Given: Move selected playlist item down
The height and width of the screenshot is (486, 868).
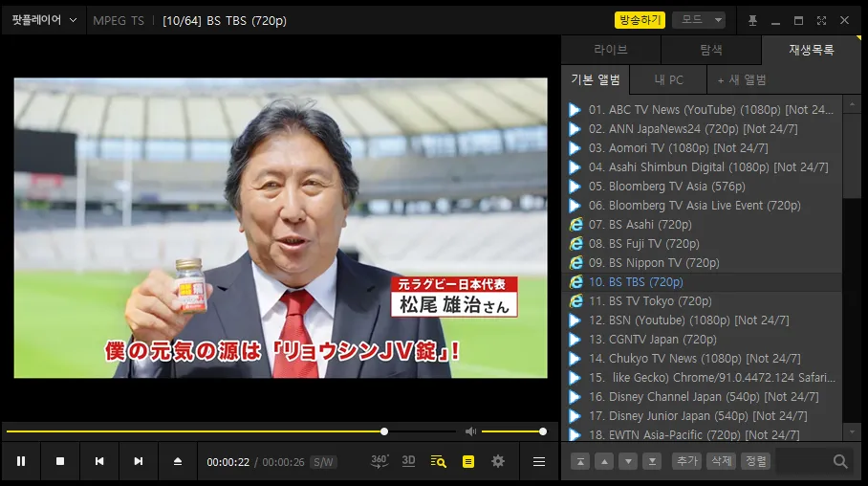Looking at the screenshot, I should coord(628,461).
